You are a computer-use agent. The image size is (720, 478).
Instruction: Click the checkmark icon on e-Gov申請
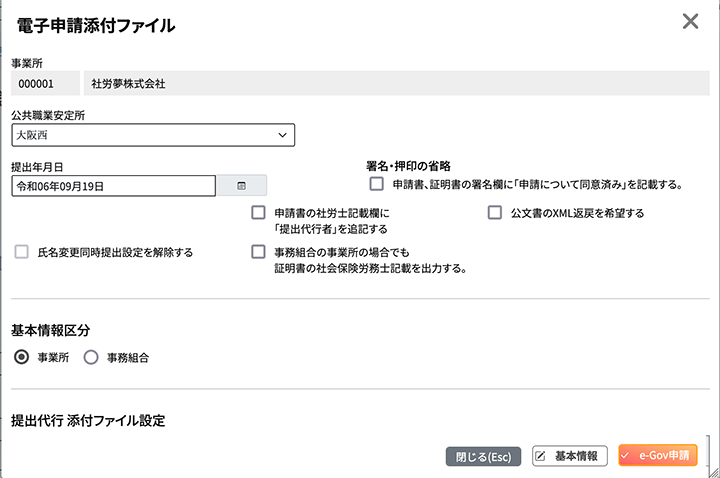tap(625, 456)
